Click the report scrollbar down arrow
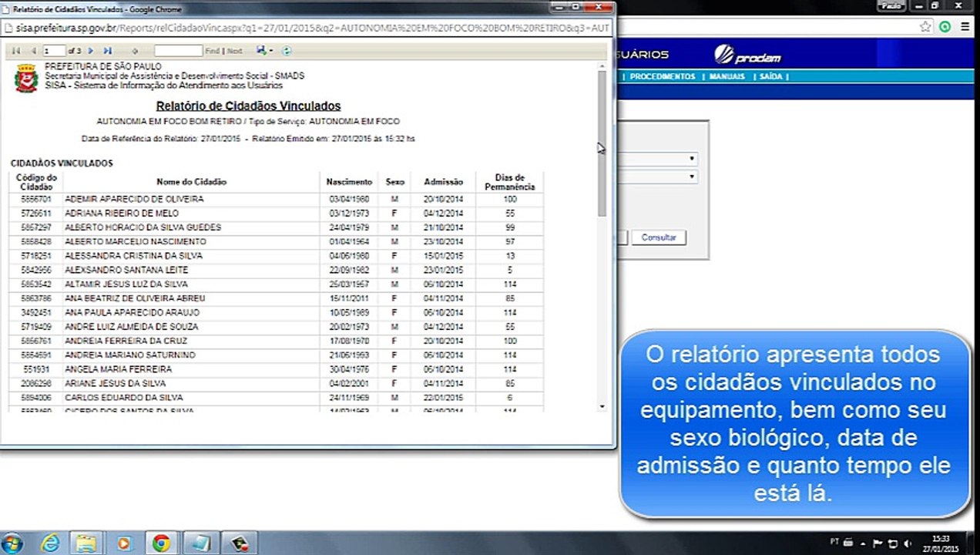The image size is (980, 555). 602,407
